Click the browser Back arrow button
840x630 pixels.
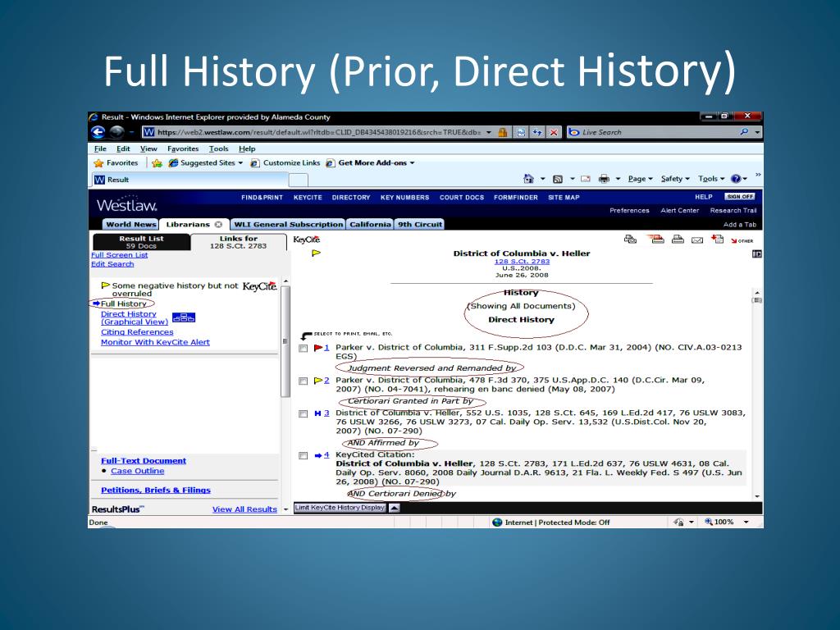point(98,132)
